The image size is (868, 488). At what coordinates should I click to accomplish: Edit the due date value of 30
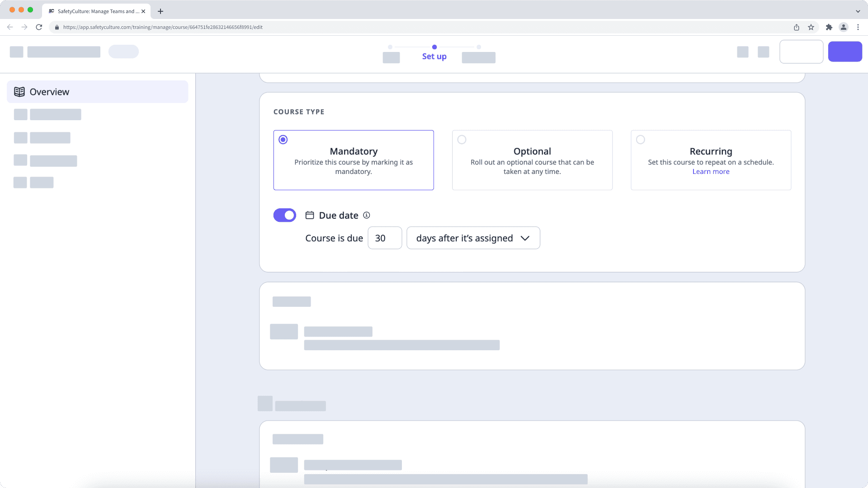385,238
